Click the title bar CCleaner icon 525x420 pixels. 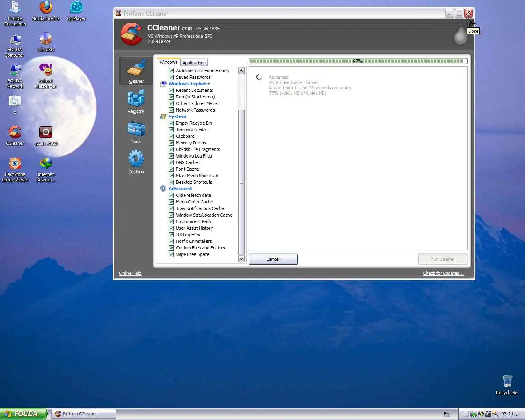tap(119, 14)
